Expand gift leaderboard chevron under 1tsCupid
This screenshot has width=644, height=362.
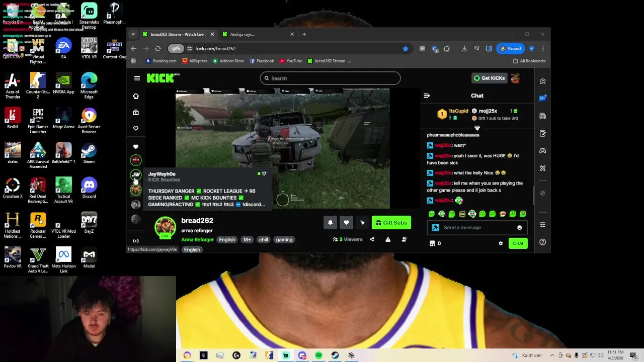(x=477, y=128)
